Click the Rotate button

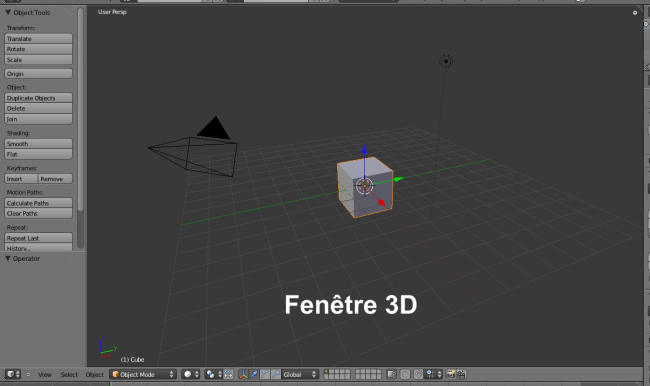39,49
